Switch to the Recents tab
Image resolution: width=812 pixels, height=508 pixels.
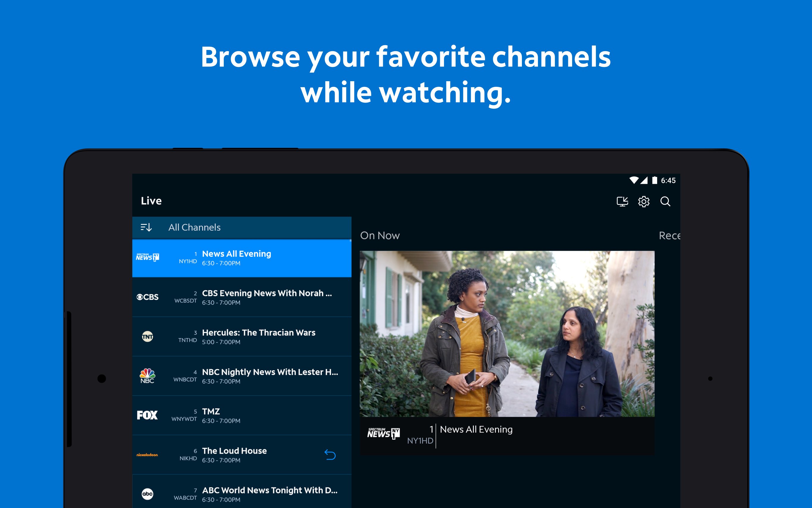pyautogui.click(x=670, y=235)
